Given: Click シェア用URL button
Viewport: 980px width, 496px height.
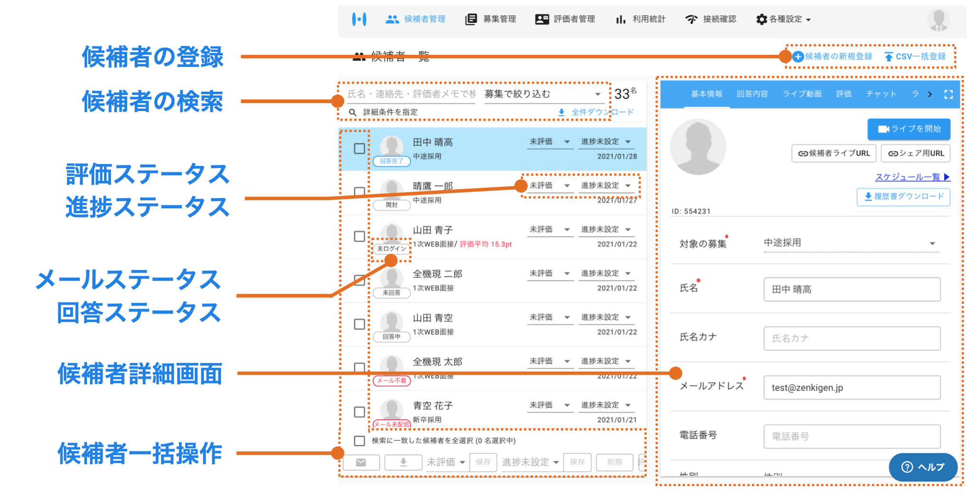Looking at the screenshot, I should [x=915, y=154].
